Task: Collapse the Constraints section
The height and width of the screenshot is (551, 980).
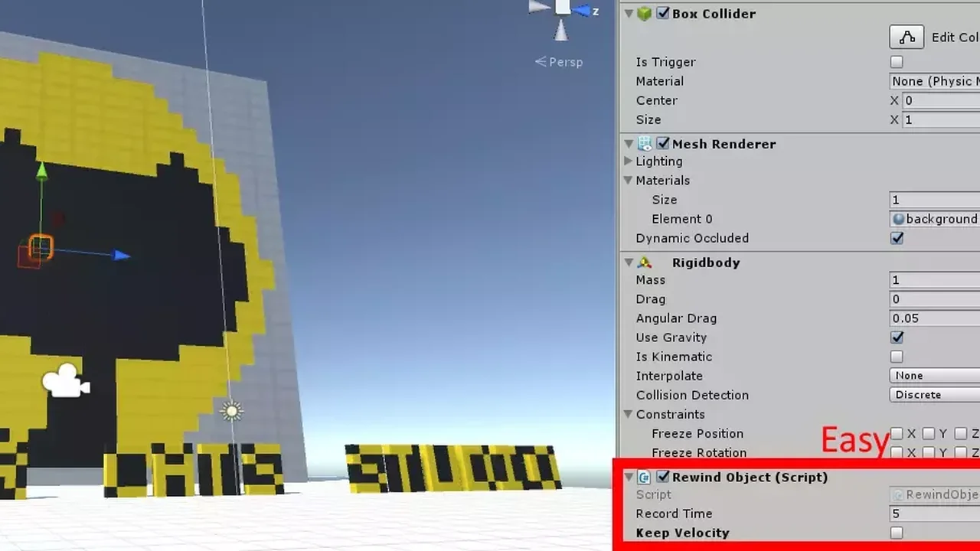Action: pyautogui.click(x=629, y=415)
